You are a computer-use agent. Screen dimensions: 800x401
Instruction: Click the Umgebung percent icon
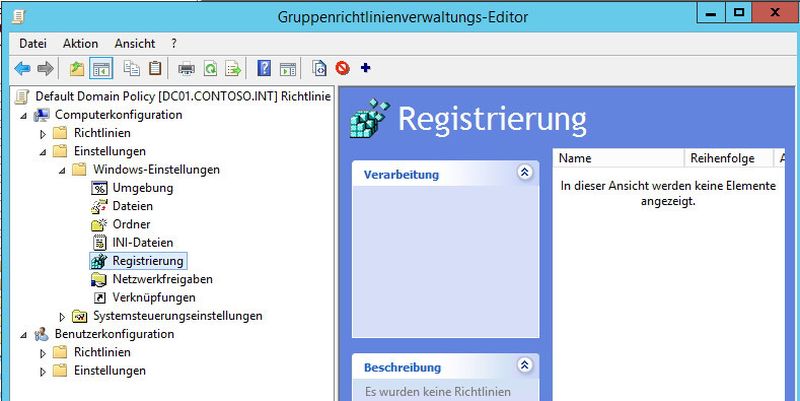coord(99,188)
